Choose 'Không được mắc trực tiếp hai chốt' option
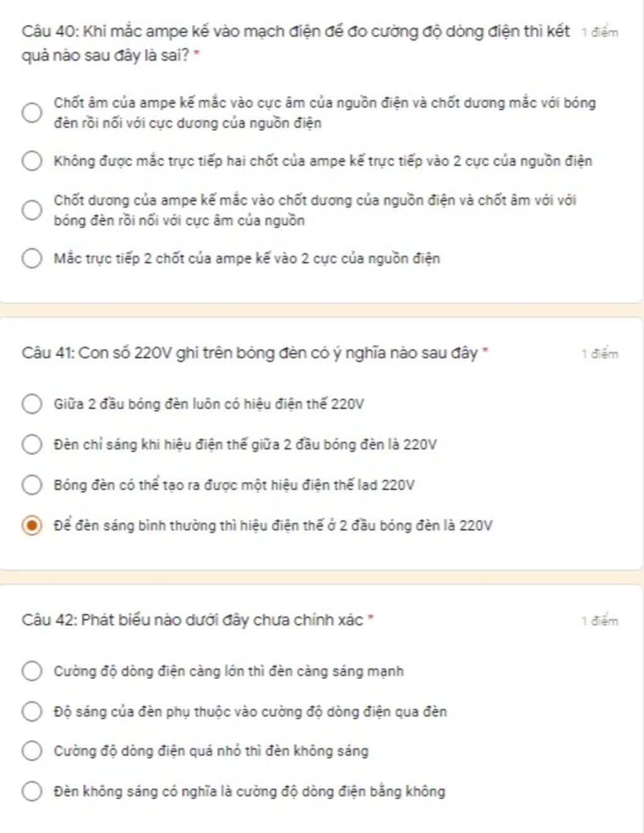The height and width of the screenshot is (833, 644). point(31,161)
